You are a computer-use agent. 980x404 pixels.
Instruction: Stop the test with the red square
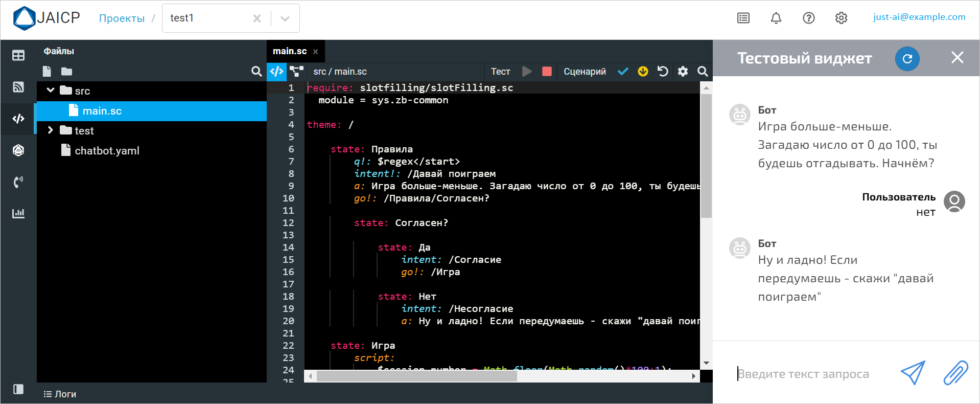pyautogui.click(x=547, y=72)
